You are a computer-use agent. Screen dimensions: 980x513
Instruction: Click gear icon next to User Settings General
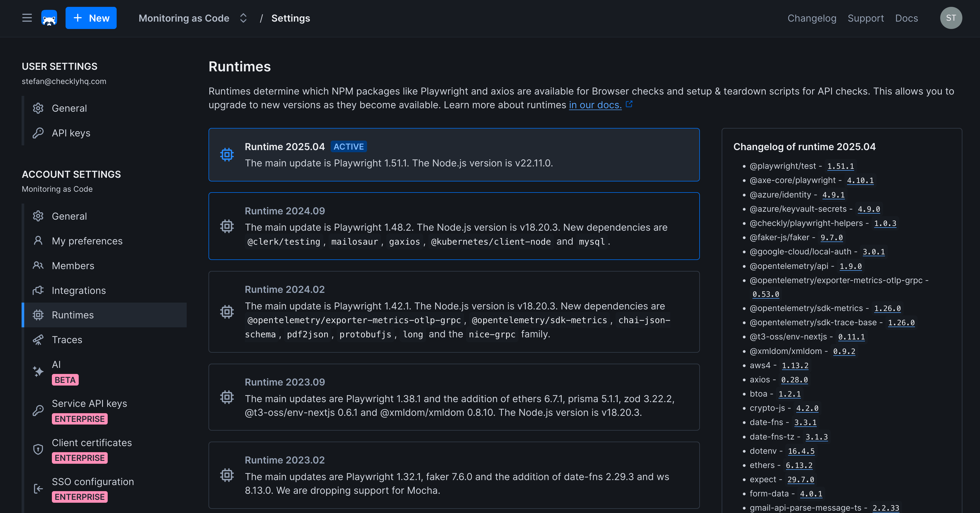[38, 108]
